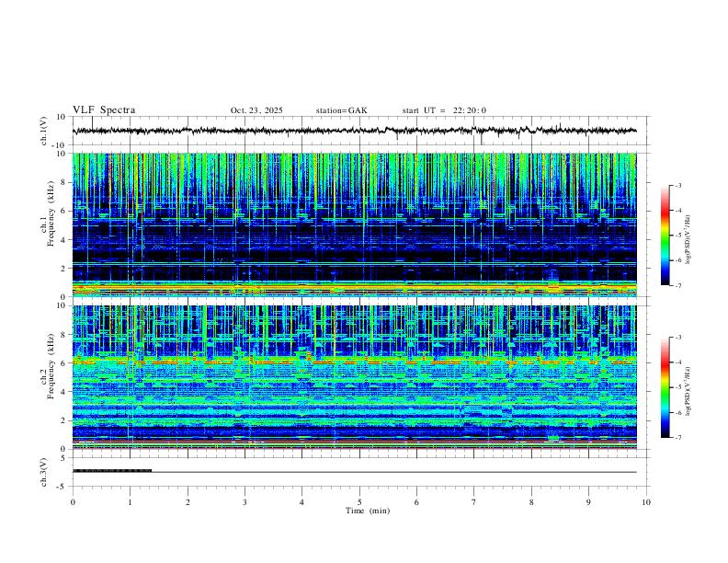Click the upper color scale bar for ch.1

coord(665,236)
